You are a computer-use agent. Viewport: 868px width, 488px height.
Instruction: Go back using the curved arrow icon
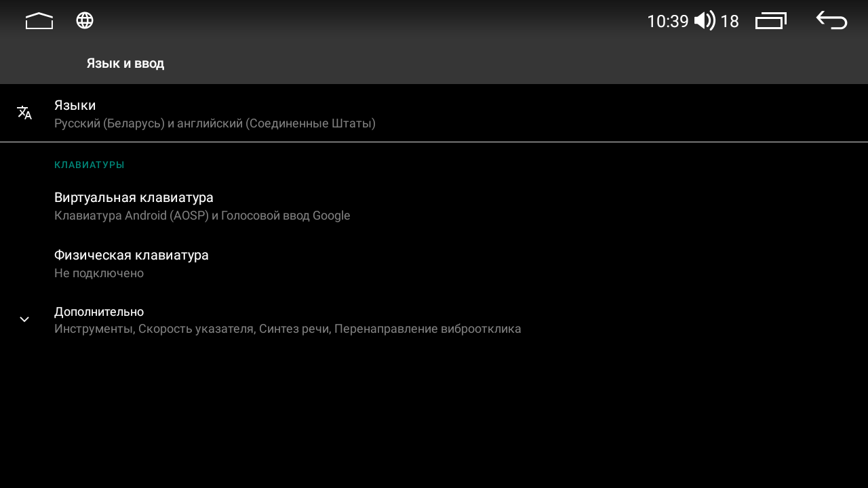[x=831, y=20]
